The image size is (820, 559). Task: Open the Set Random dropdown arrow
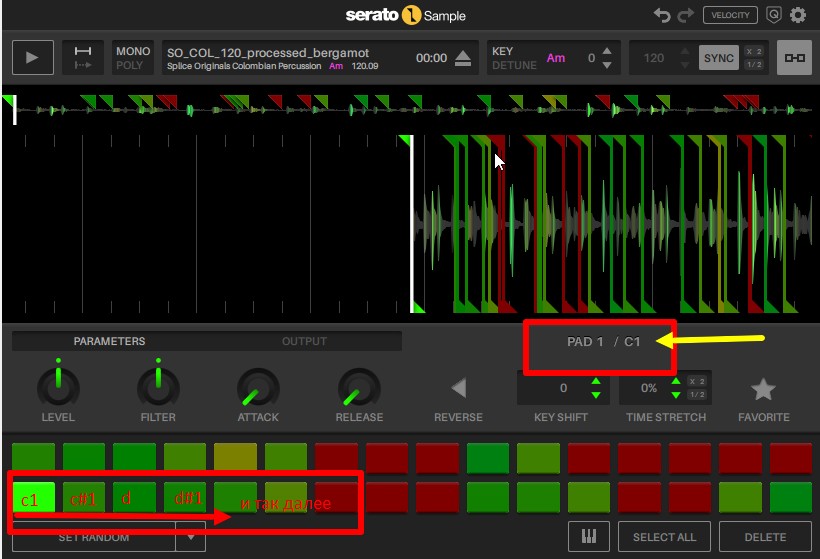click(x=190, y=538)
